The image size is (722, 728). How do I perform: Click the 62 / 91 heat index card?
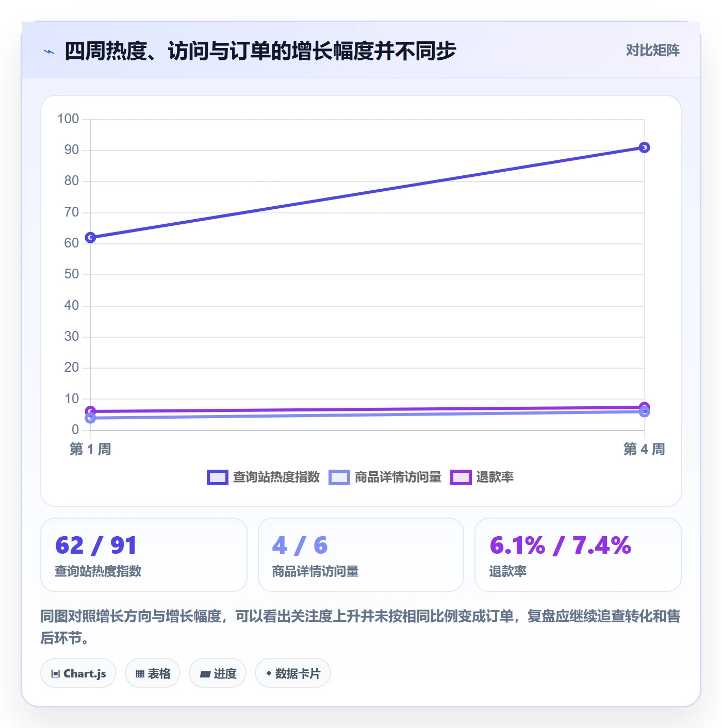point(144,555)
